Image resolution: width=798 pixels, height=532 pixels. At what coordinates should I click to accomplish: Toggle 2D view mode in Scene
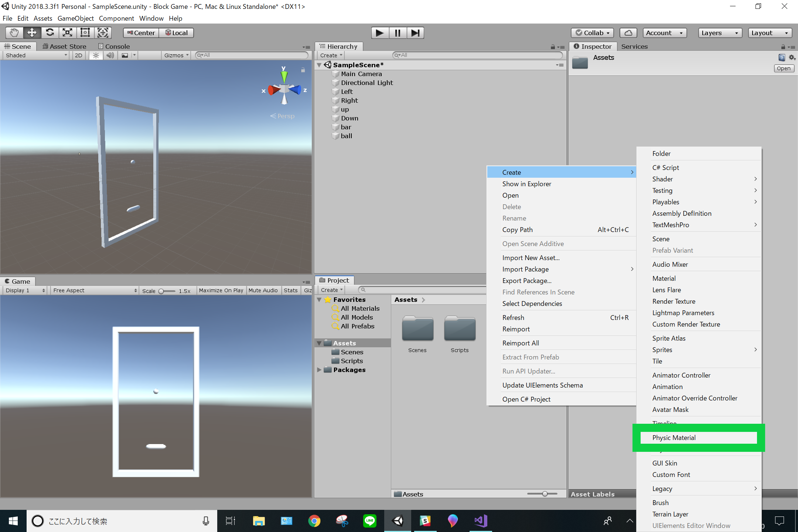click(79, 55)
